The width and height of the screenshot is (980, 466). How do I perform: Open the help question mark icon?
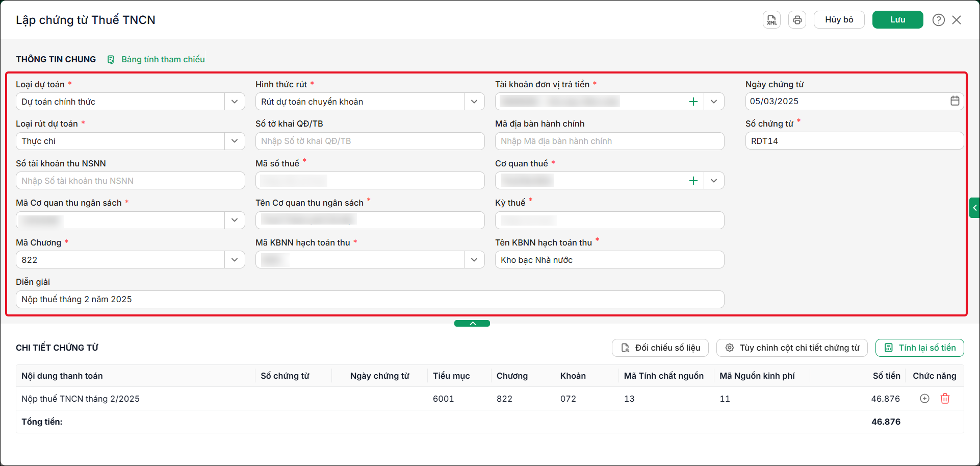[x=938, y=20]
